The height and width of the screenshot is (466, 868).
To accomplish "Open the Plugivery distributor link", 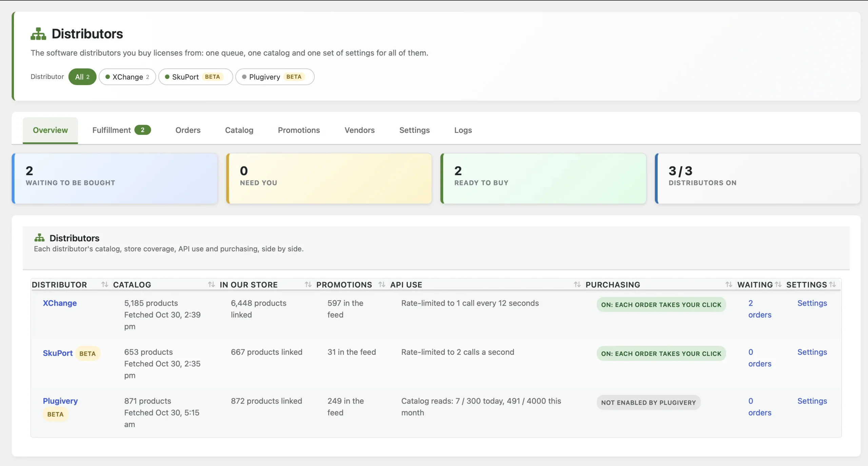I will pyautogui.click(x=60, y=401).
